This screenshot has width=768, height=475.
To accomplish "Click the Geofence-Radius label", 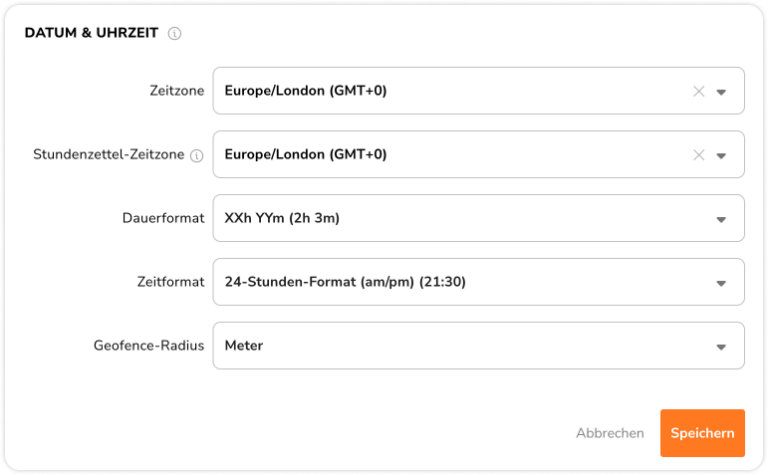I will coord(150,346).
